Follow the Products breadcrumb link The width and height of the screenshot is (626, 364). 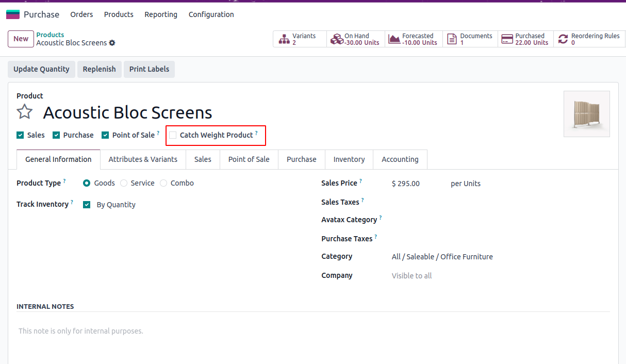pos(50,35)
